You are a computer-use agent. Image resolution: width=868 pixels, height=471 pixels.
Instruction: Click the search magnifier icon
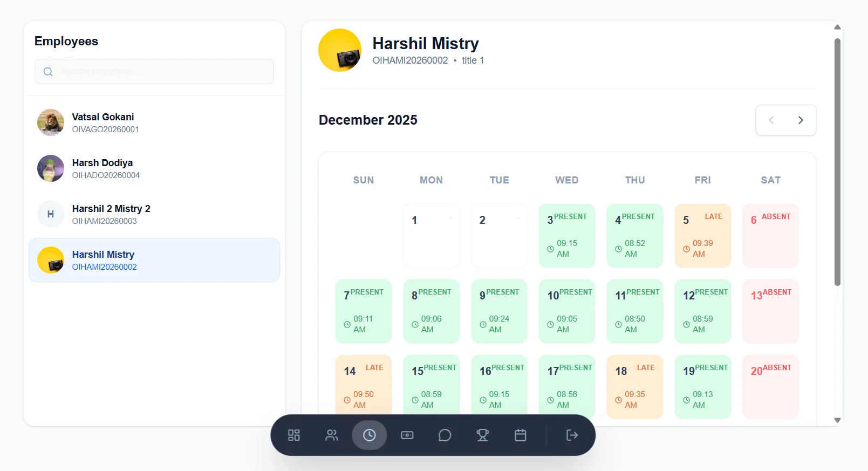point(48,72)
